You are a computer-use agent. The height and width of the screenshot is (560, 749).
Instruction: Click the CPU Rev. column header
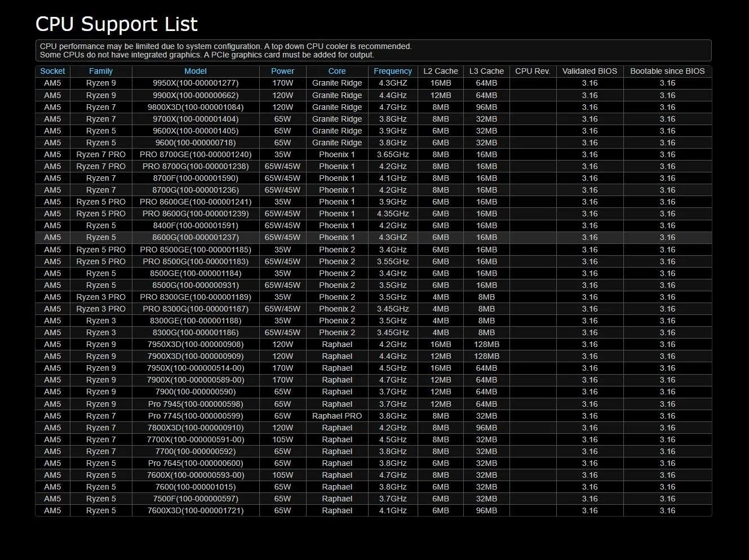click(533, 71)
